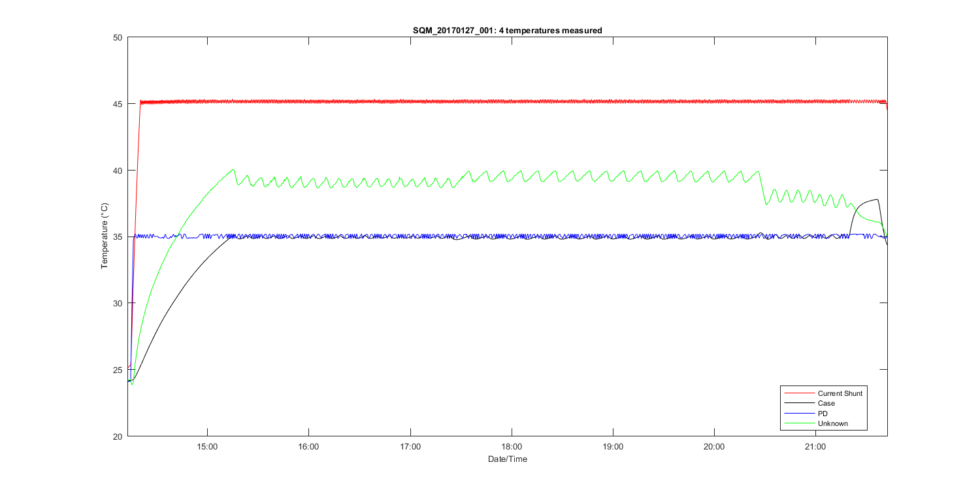980x490 pixels.
Task: Click the 50 y-axis tick label
Action: [x=119, y=37]
